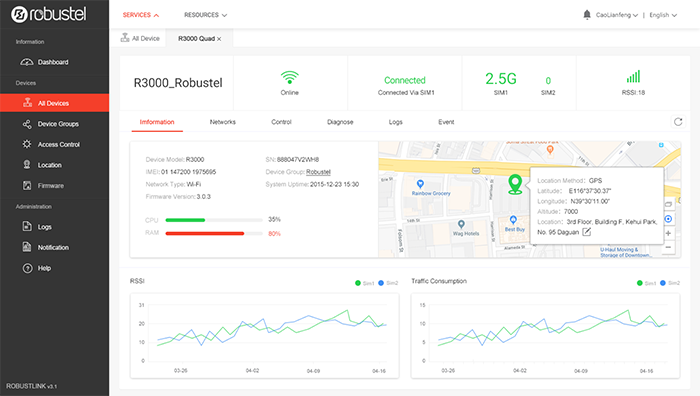Click the Online Wi-Fi status icon
The image size is (700, 396).
pyautogui.click(x=290, y=78)
